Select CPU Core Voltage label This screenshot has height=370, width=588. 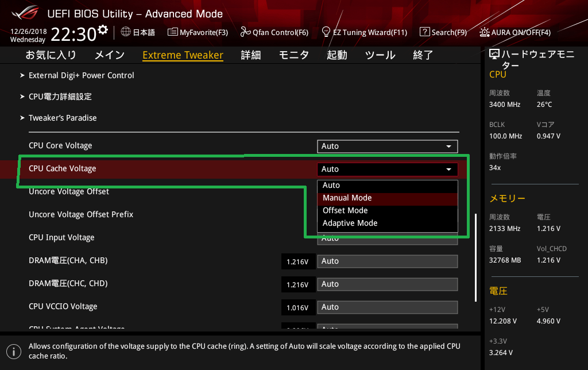pyautogui.click(x=60, y=145)
